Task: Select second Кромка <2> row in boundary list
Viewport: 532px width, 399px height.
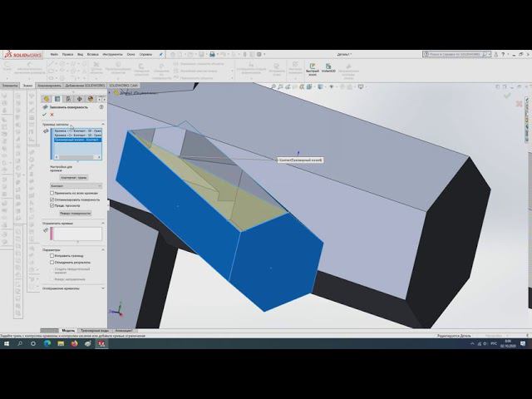Action: point(77,135)
